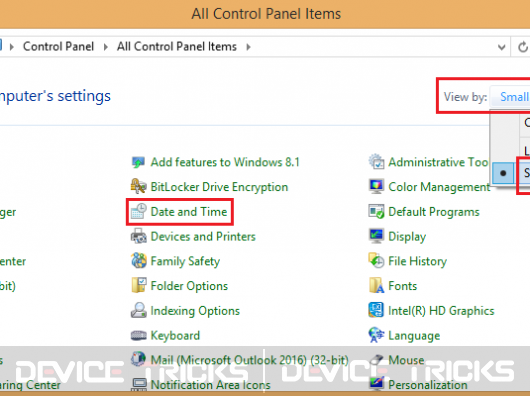Image resolution: width=530 pixels, height=396 pixels.
Task: Click the Language globe icon
Action: pyautogui.click(x=376, y=335)
